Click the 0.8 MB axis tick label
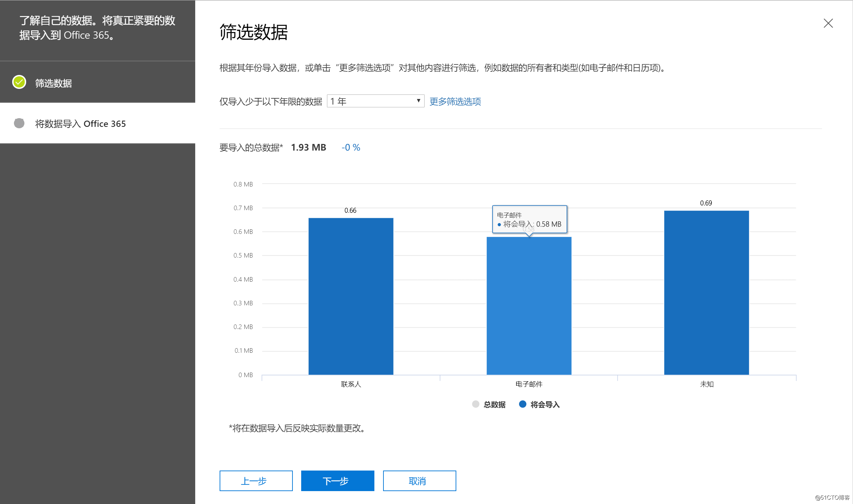Image resolution: width=853 pixels, height=504 pixels. pos(243,184)
